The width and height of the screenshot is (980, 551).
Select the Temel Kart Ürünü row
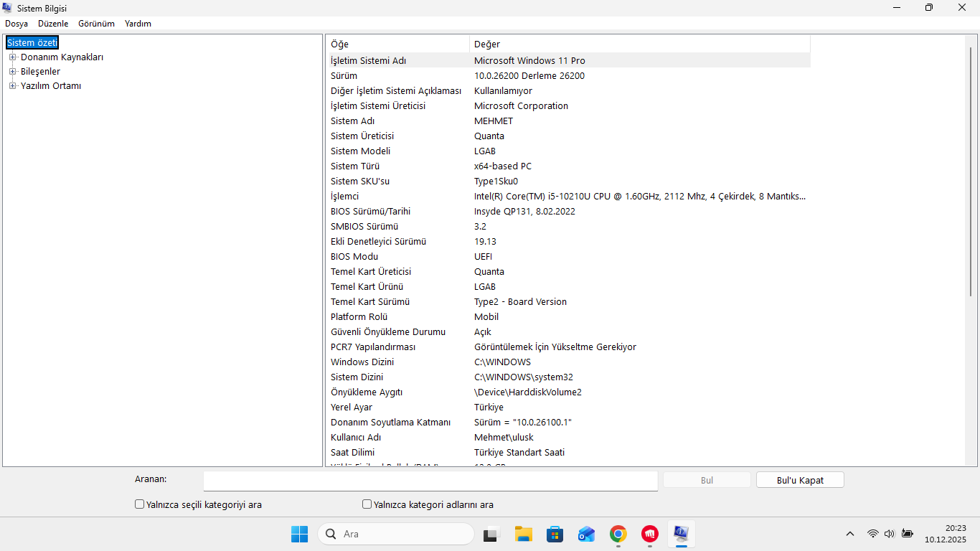click(x=568, y=287)
